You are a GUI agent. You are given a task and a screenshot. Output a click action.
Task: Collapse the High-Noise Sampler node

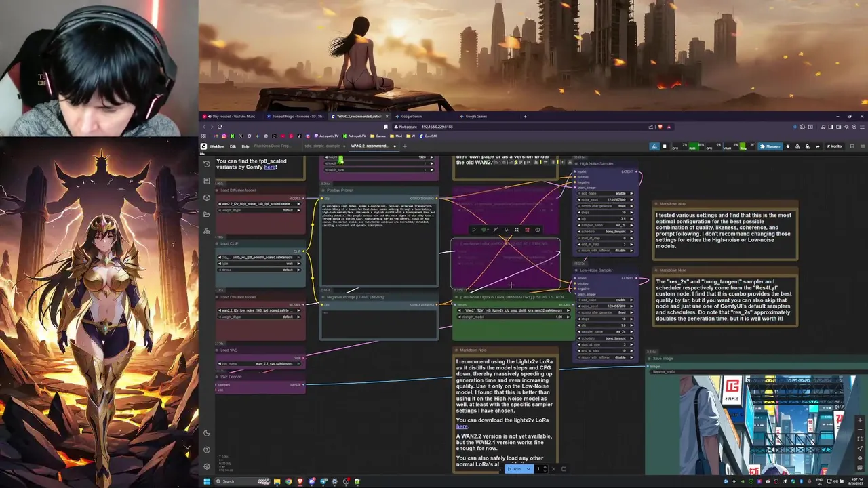(x=576, y=163)
